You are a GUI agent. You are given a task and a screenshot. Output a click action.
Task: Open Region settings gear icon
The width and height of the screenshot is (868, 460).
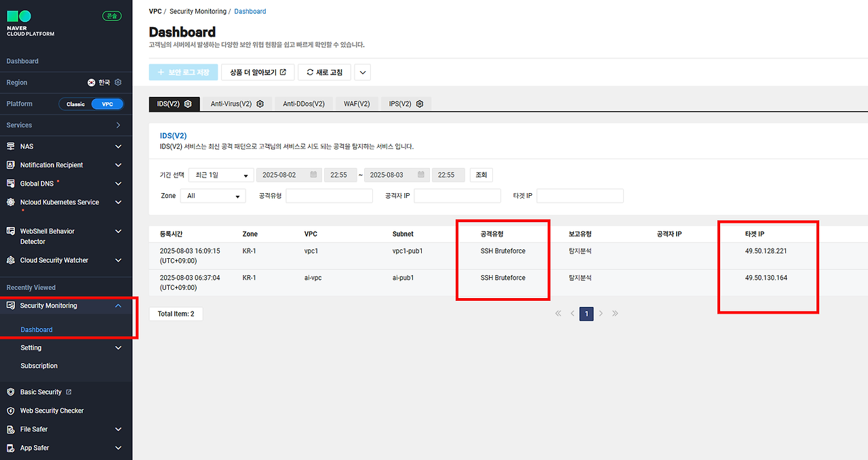pos(118,82)
